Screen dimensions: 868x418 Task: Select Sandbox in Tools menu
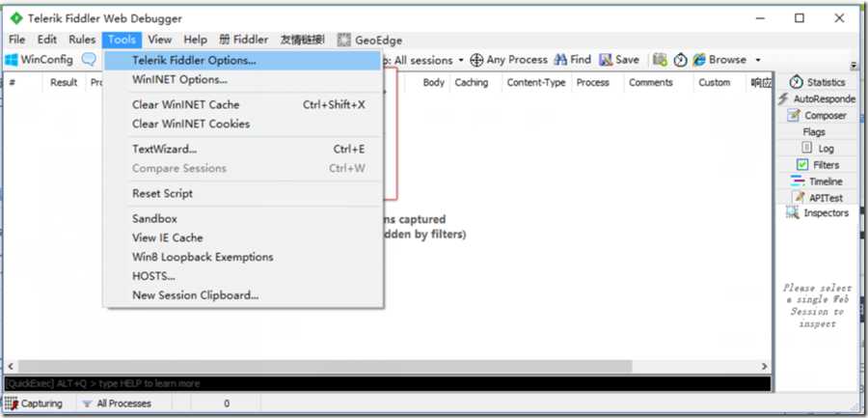click(x=243, y=219)
